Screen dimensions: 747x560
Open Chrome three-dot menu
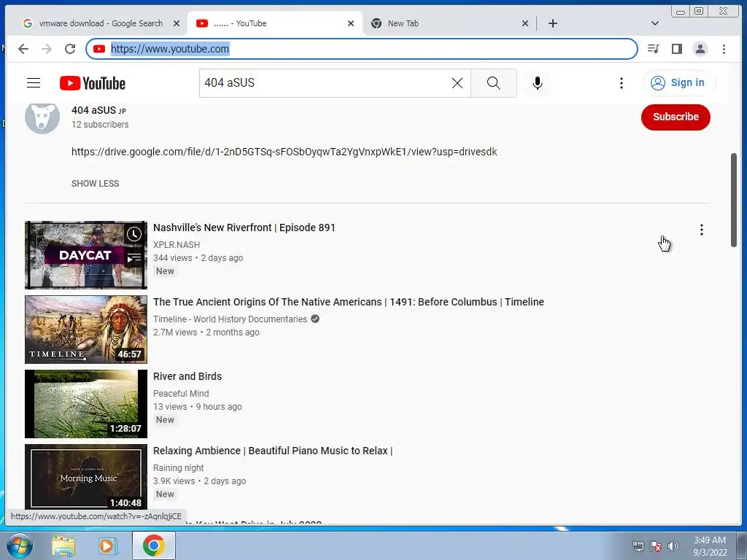(724, 49)
